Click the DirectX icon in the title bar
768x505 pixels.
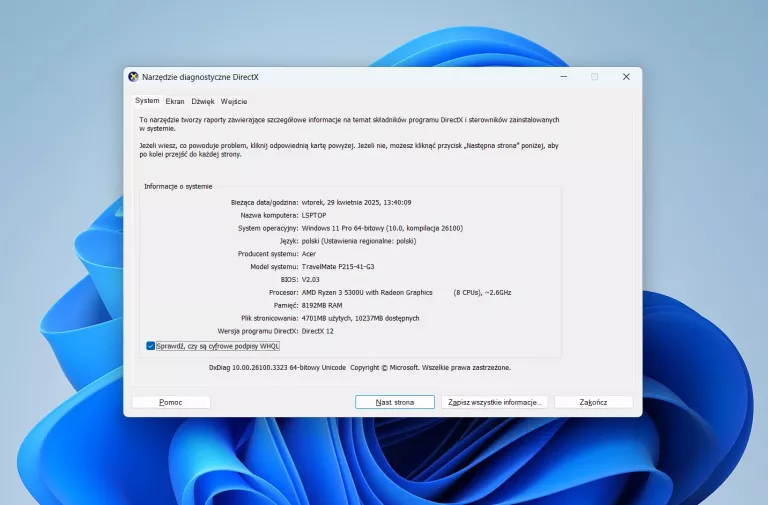pyautogui.click(x=133, y=77)
